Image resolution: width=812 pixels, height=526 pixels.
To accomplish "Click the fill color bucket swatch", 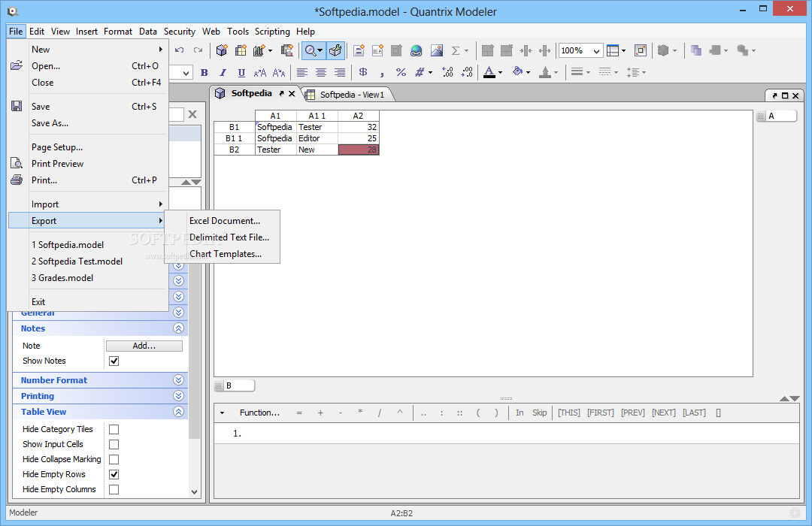I will (517, 72).
